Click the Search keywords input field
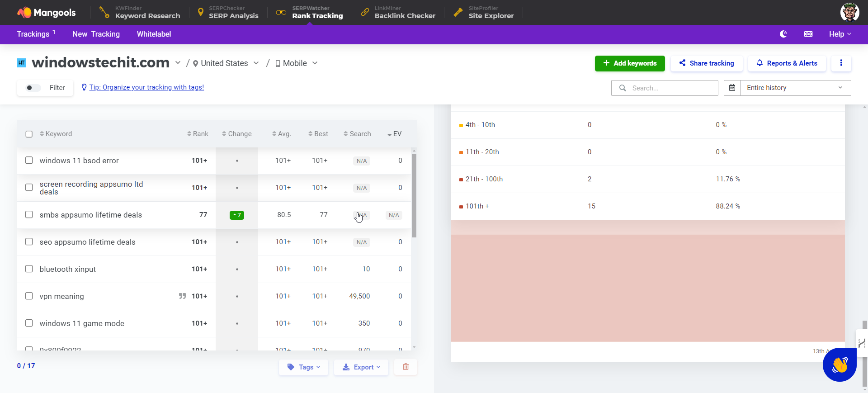Viewport: 868px width, 393px height. pyautogui.click(x=665, y=88)
